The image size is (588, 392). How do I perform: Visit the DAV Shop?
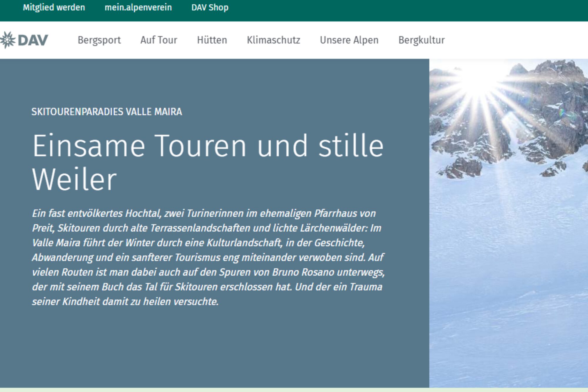pos(210,7)
